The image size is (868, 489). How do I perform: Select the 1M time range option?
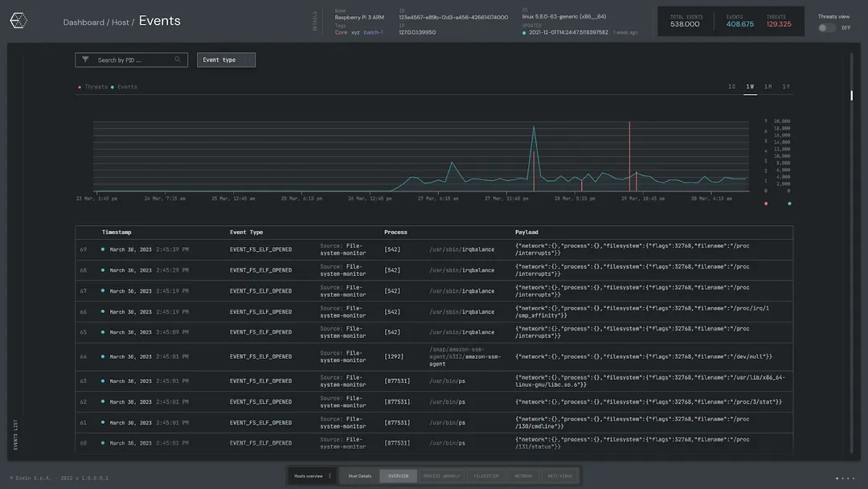(769, 86)
